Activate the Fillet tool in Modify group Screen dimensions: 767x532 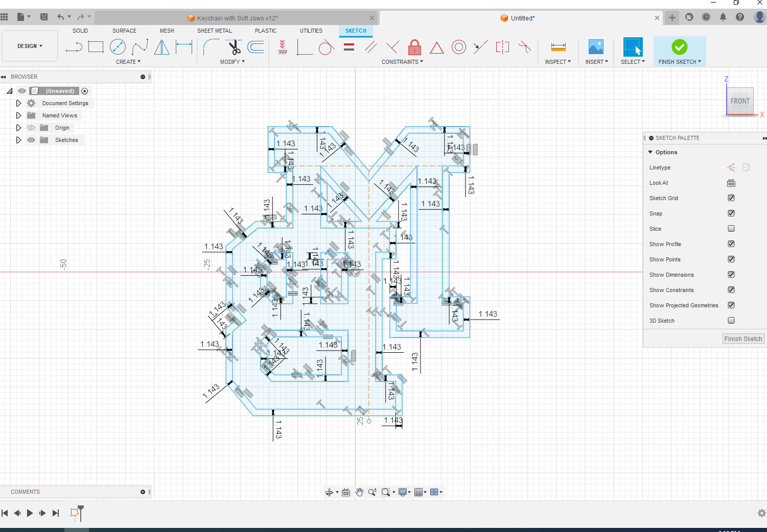tap(211, 47)
